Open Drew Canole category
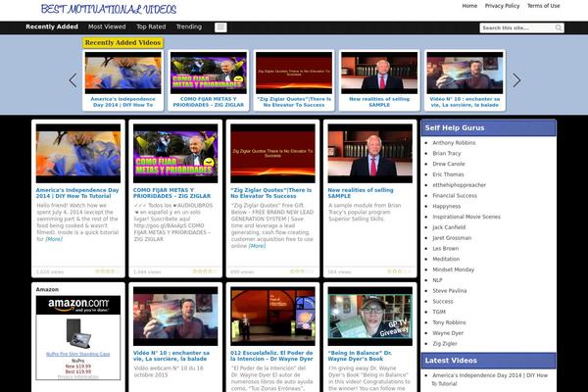The height and width of the screenshot is (392, 588). [449, 164]
